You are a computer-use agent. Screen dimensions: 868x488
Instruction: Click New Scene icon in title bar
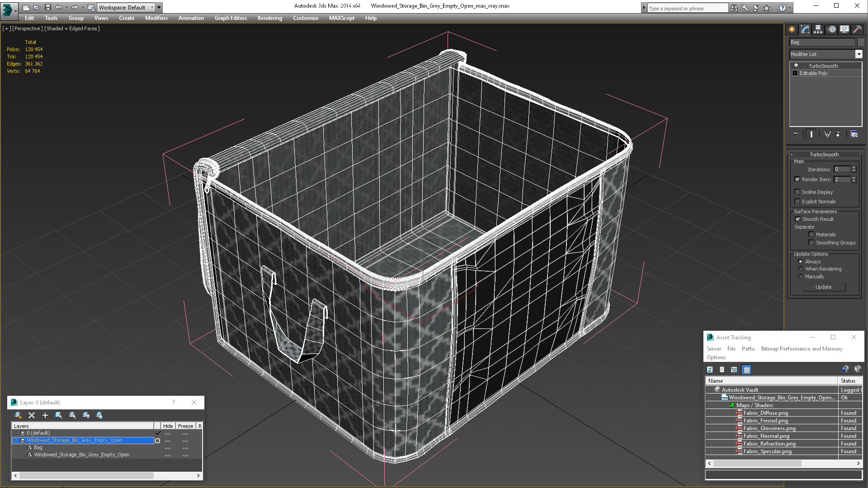26,7
